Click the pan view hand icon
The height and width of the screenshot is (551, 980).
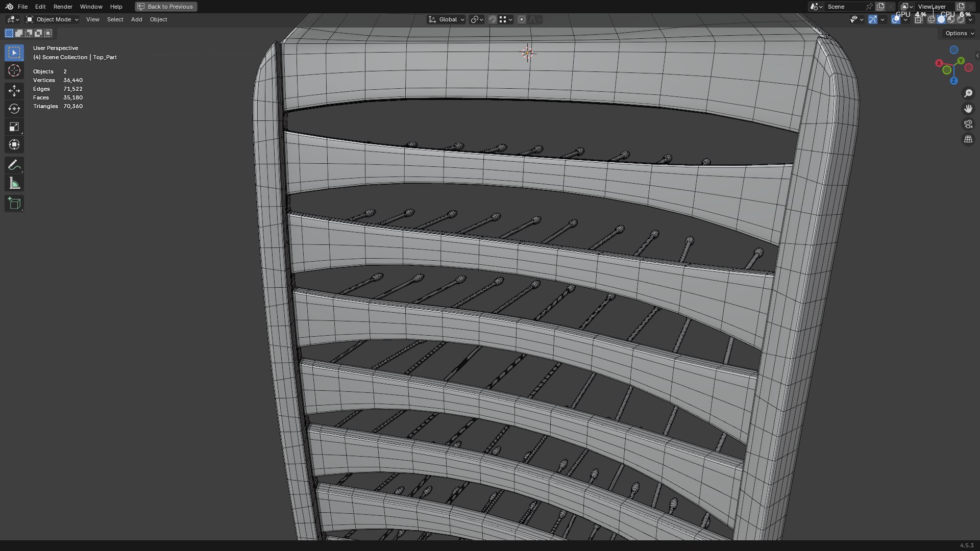coord(968,109)
